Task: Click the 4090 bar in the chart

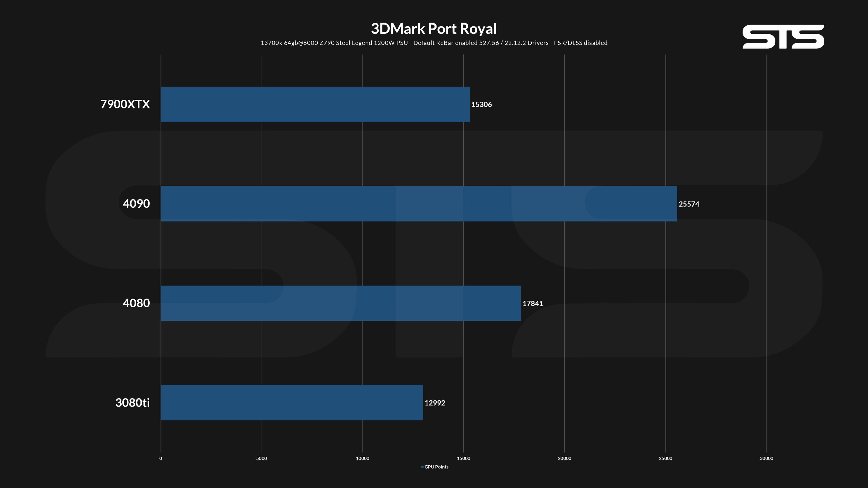Action: click(419, 204)
